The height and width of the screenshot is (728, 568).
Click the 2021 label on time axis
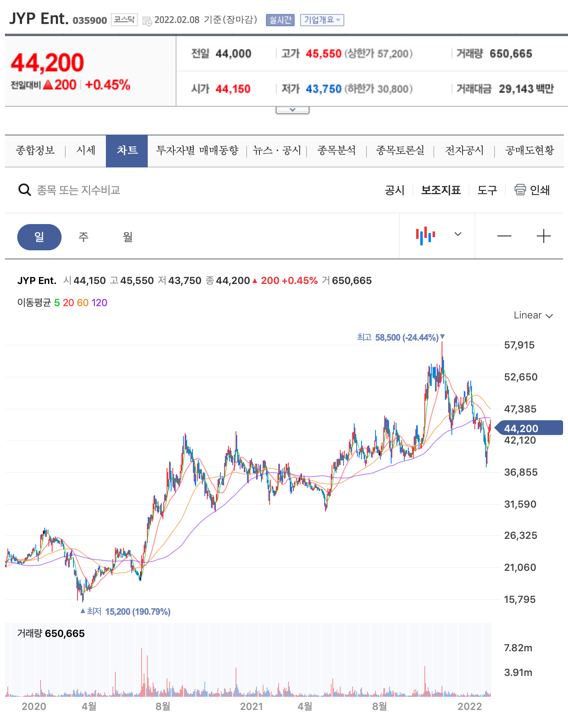click(251, 706)
